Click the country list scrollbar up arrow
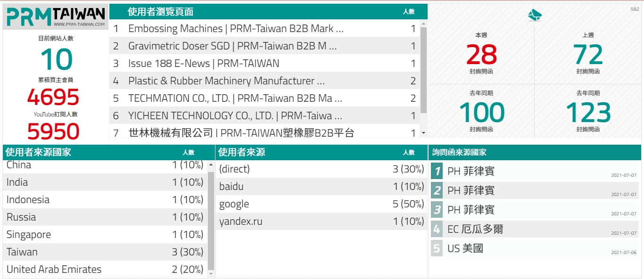The image size is (644, 279). tap(211, 164)
